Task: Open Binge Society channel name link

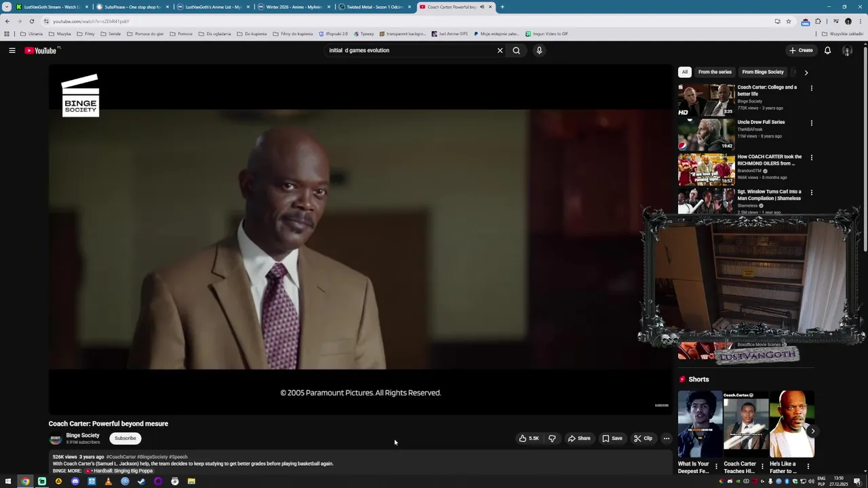Action: [83, 436]
